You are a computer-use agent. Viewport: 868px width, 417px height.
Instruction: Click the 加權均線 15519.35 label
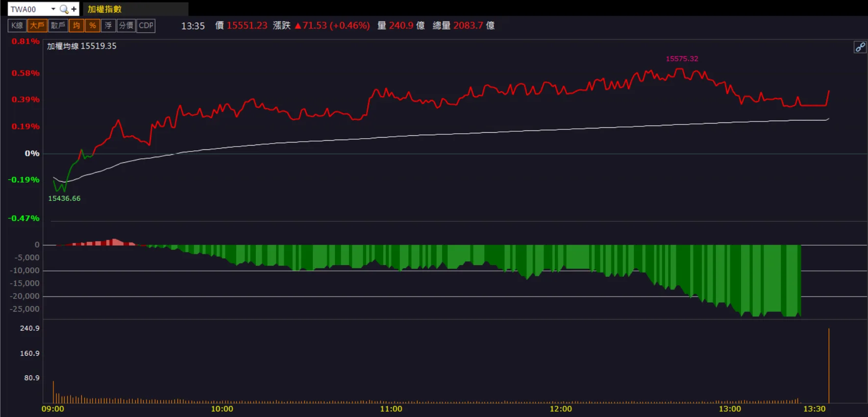(x=82, y=46)
